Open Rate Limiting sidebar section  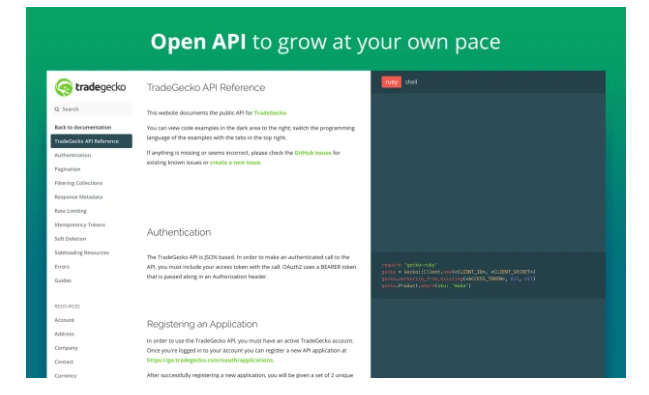71,211
